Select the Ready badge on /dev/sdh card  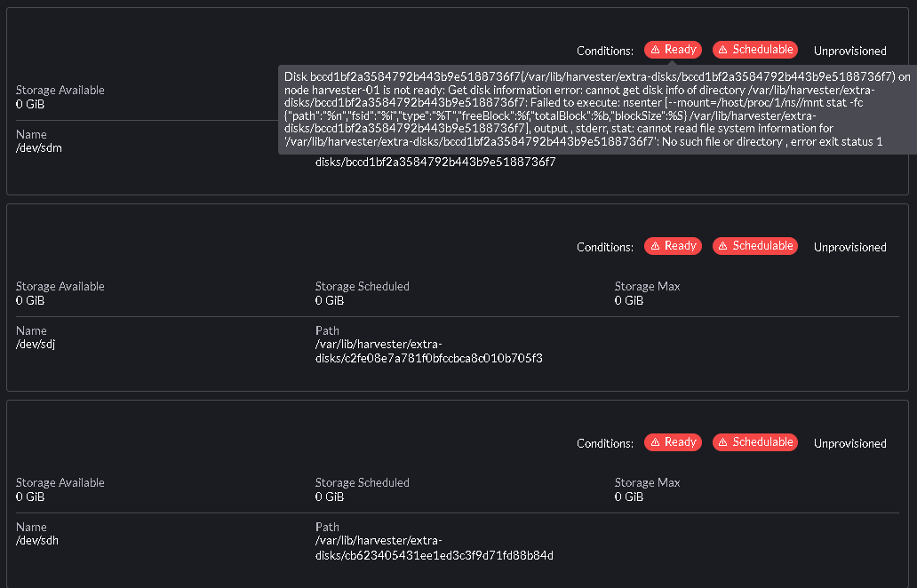(673, 442)
